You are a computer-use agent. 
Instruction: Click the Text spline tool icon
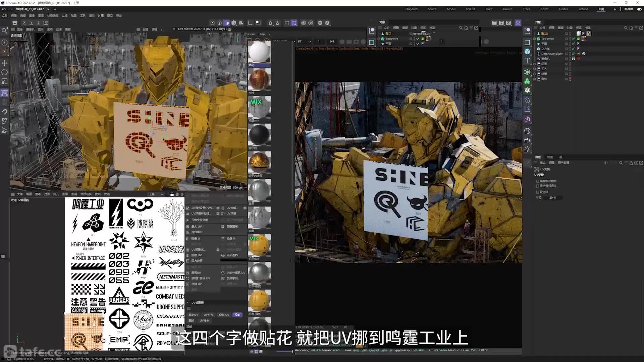[527, 61]
